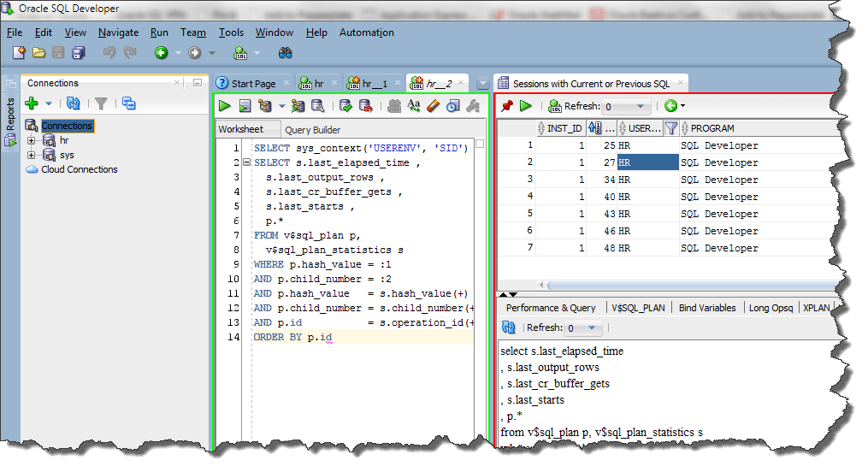Click the green Run Report play icon in the Sessions panel
Screen dimensions: 868x472
(x=526, y=106)
